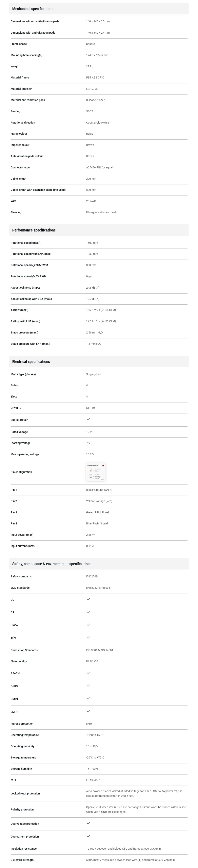Collapse the Performance specifications section header
Screen dimensions: 198x868
pyautogui.click(x=99, y=230)
